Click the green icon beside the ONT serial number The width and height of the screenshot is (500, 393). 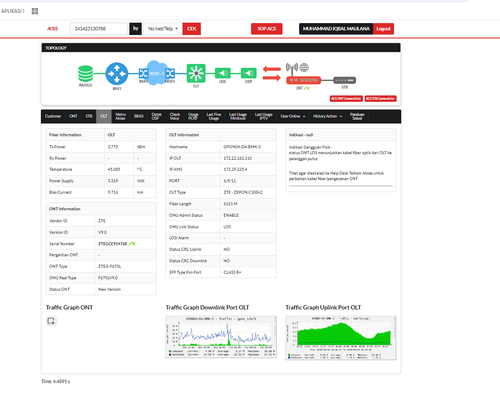[132, 244]
